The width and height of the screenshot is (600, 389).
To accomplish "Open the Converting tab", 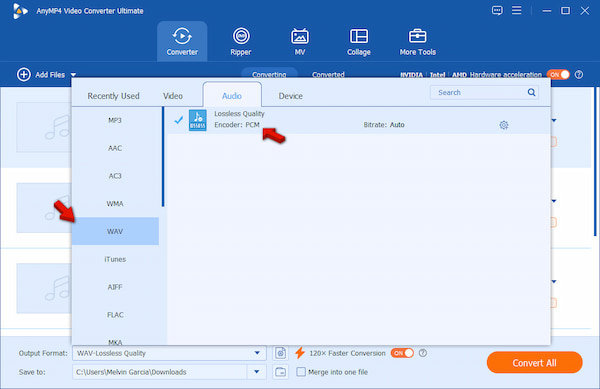I will point(269,74).
